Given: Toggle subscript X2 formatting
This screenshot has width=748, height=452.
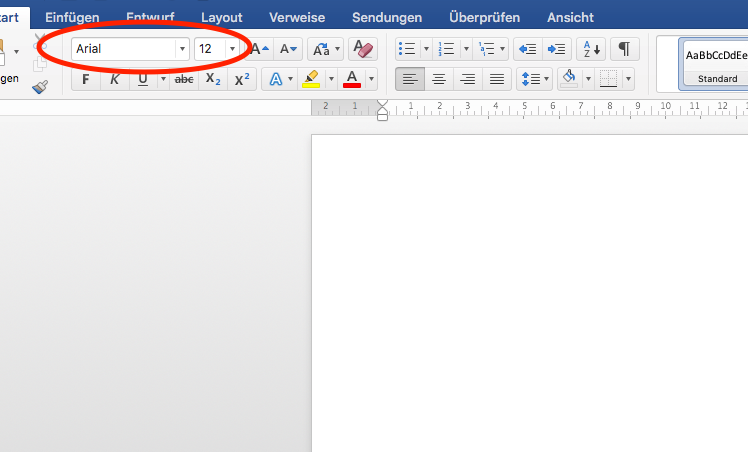Looking at the screenshot, I should coord(213,79).
